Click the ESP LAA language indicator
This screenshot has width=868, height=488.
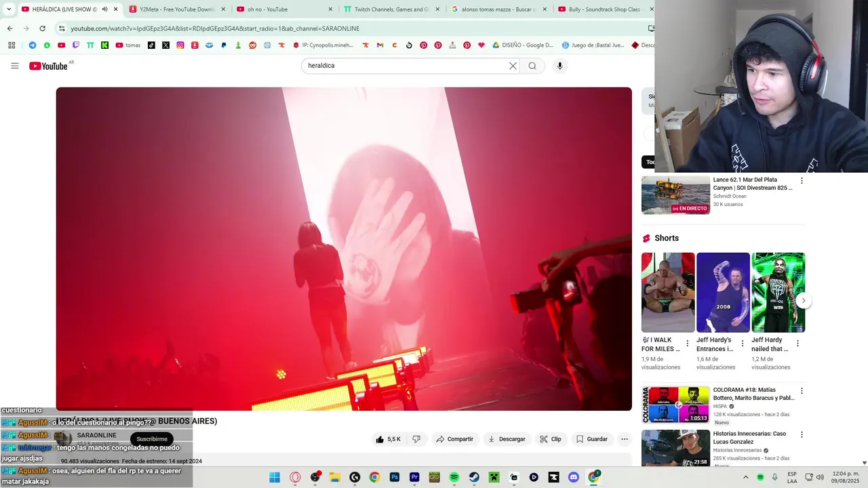coord(792,477)
